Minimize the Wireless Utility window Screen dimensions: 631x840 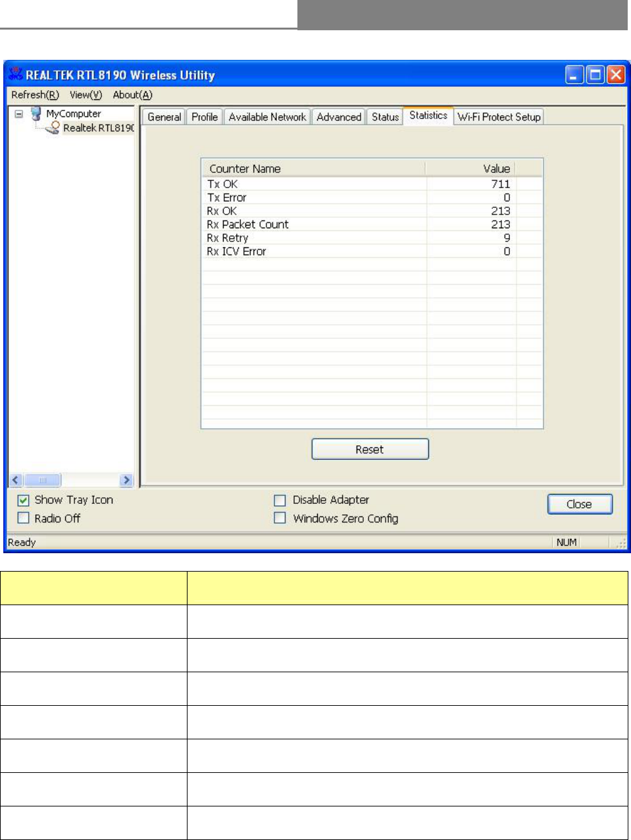pos(574,75)
